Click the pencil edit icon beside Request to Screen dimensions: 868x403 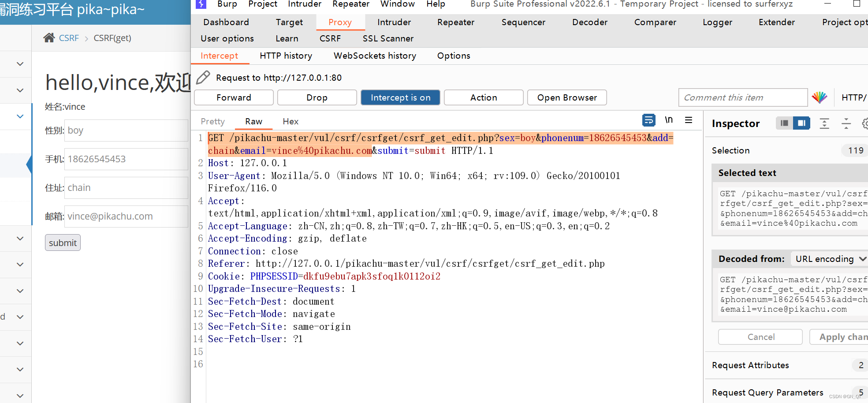[x=203, y=78]
